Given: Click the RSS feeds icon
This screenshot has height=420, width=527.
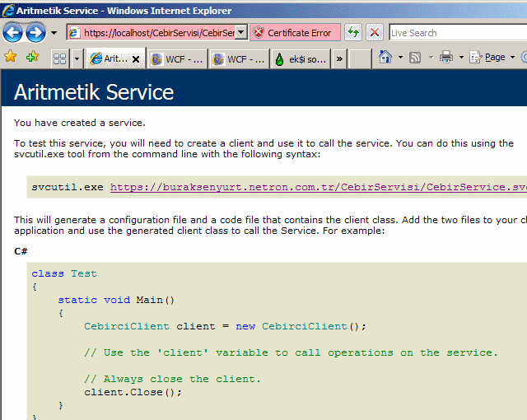Looking at the screenshot, I should (415, 58).
